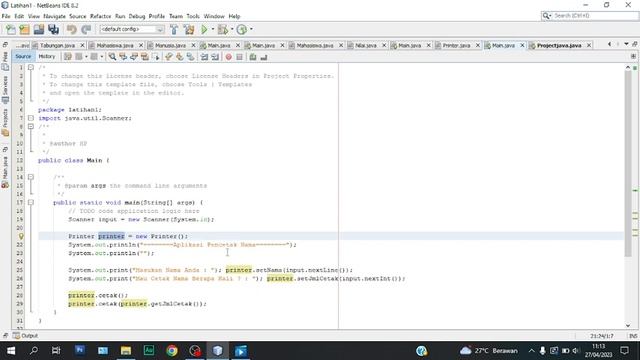Collapse the import fold at line 7

(x=31, y=118)
